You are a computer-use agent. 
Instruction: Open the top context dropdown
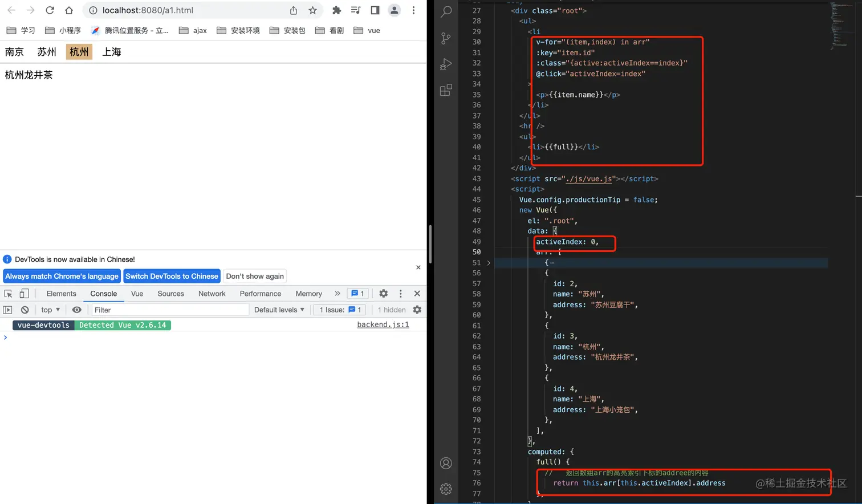click(50, 310)
